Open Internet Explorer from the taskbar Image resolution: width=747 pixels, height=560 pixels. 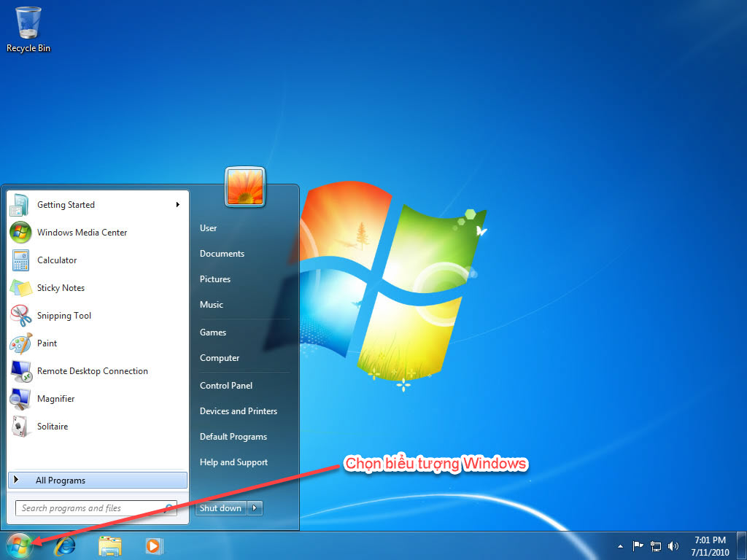coord(64,545)
